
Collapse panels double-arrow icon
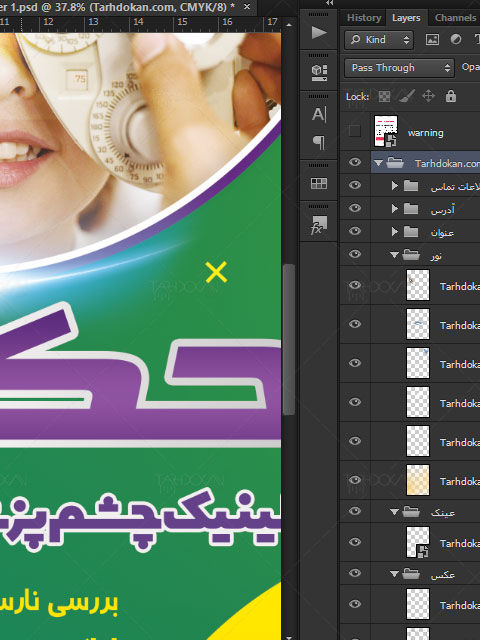(330, 3)
